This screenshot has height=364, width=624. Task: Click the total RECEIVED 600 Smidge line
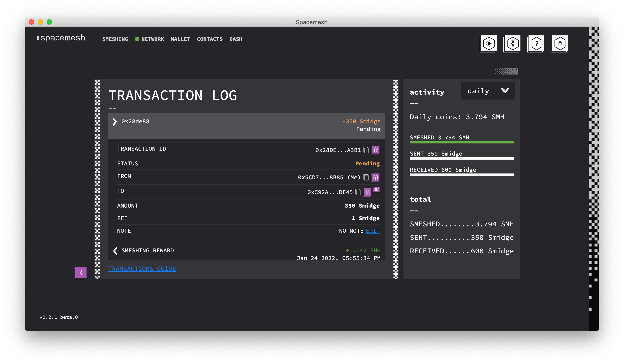tap(462, 251)
